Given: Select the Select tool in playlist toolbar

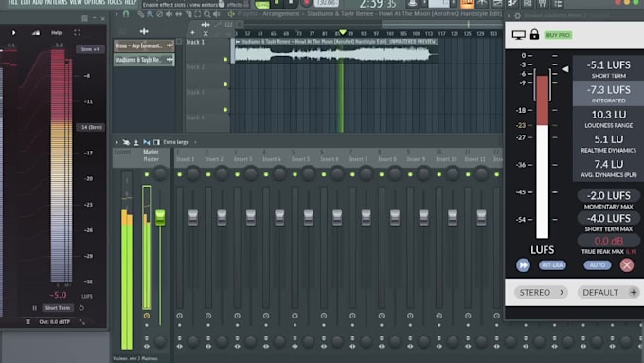Looking at the screenshot, I should tap(198, 14).
